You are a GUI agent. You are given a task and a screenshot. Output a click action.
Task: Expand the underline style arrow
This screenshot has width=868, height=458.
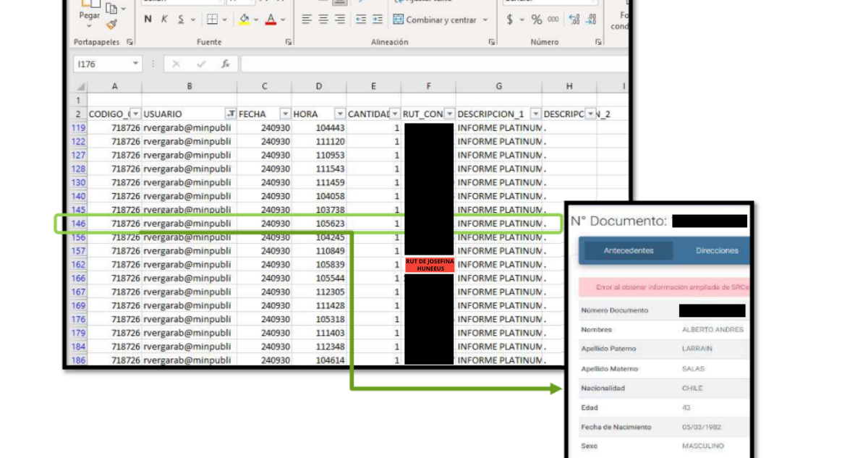click(193, 20)
